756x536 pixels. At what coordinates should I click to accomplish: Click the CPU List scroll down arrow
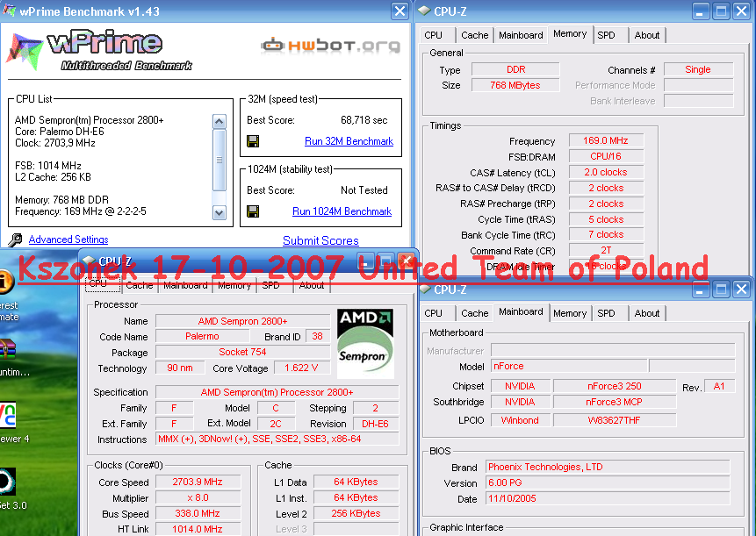(x=220, y=212)
